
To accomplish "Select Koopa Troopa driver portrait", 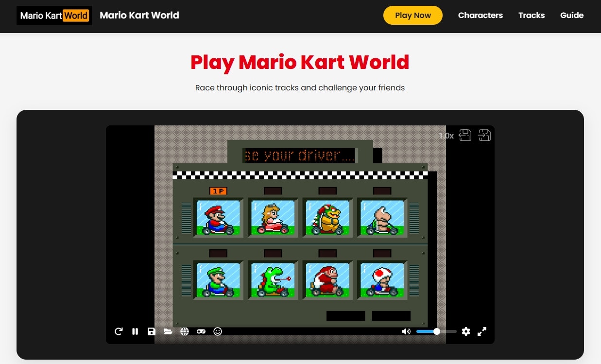I will (x=382, y=217).
